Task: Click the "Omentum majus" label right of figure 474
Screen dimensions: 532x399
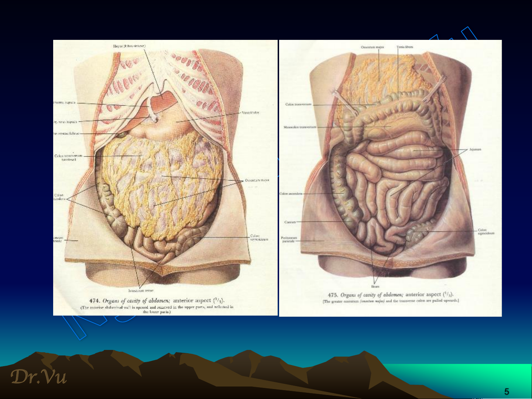Action: (257, 180)
